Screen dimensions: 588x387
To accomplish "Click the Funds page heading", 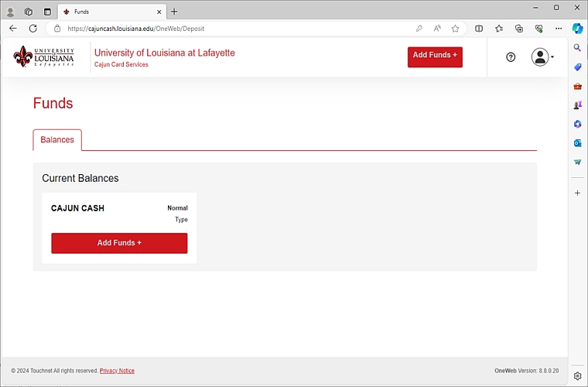I will click(x=53, y=103).
